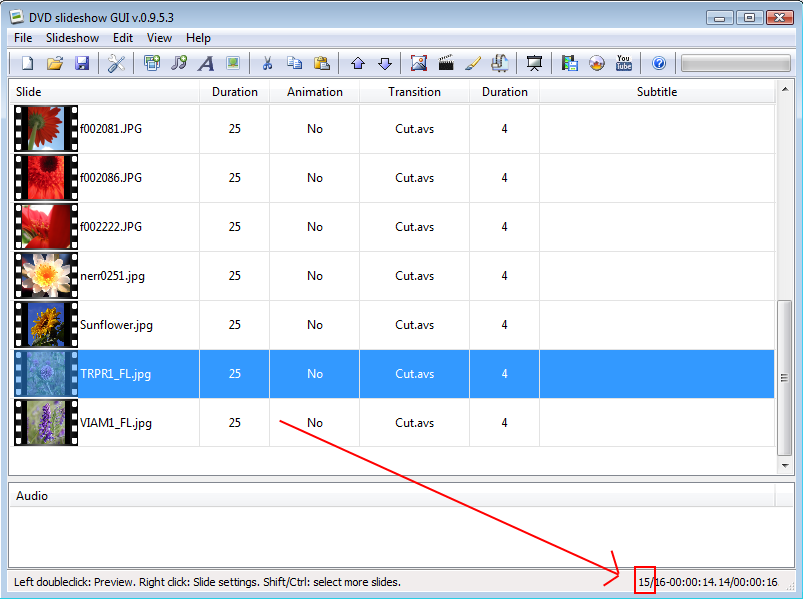The width and height of the screenshot is (803, 599).
Task: Open the View menu
Action: coord(159,38)
